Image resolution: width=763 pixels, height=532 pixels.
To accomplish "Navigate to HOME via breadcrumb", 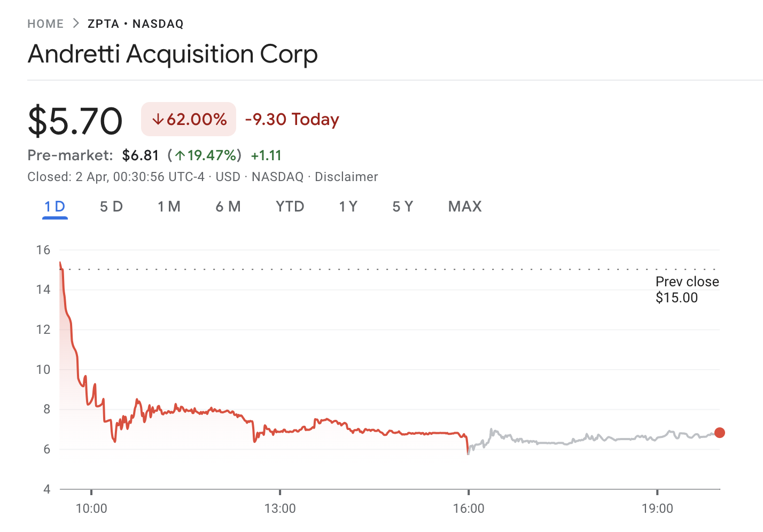I will point(45,24).
